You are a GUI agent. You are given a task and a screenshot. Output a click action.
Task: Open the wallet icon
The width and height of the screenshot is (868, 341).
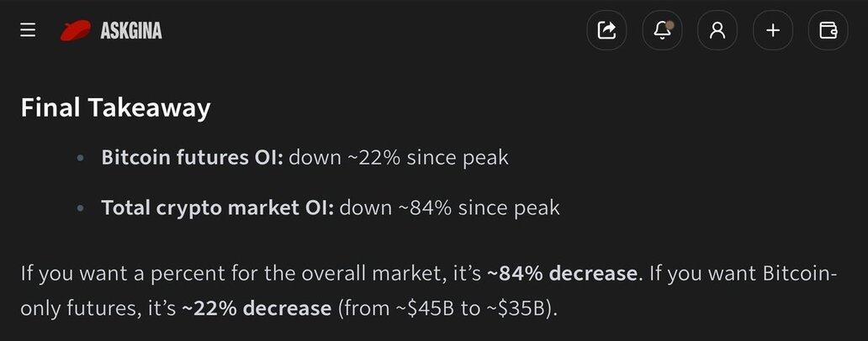pos(828,31)
